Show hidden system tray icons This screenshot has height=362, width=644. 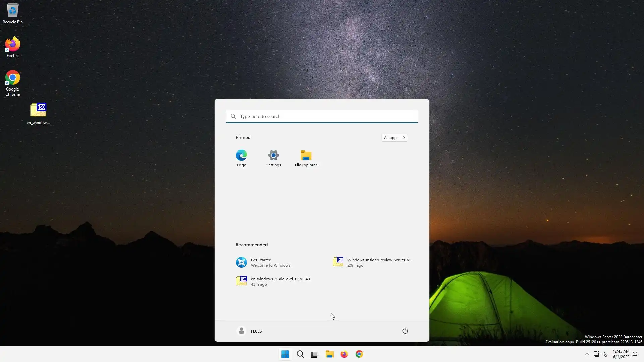pos(587,354)
